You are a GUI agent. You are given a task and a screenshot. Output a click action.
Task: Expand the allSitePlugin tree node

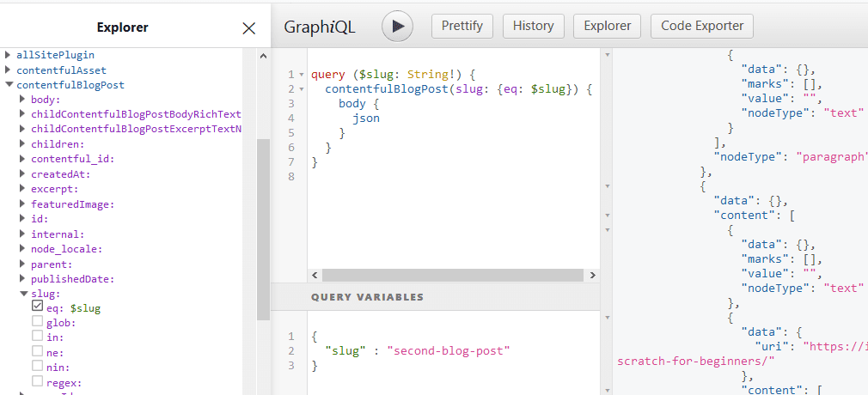click(8, 55)
